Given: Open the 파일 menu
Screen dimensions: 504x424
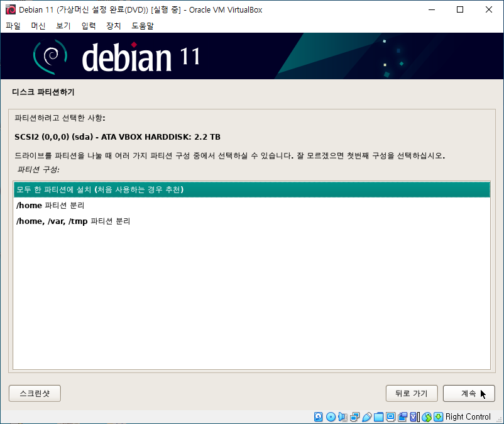Looking at the screenshot, I should coord(13,26).
